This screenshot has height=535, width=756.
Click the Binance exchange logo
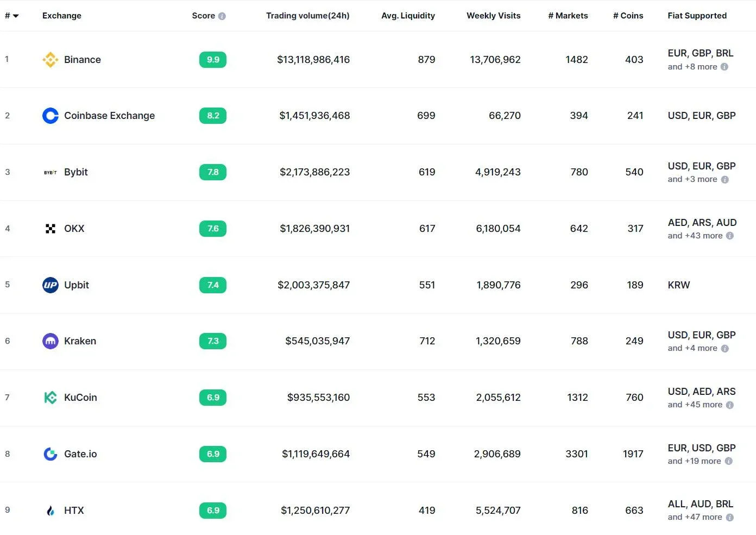click(50, 60)
